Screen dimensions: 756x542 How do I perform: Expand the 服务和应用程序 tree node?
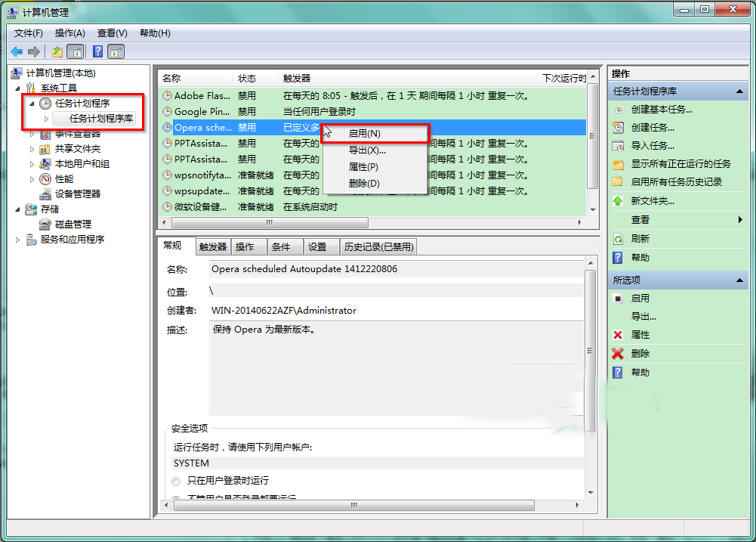[x=19, y=240]
